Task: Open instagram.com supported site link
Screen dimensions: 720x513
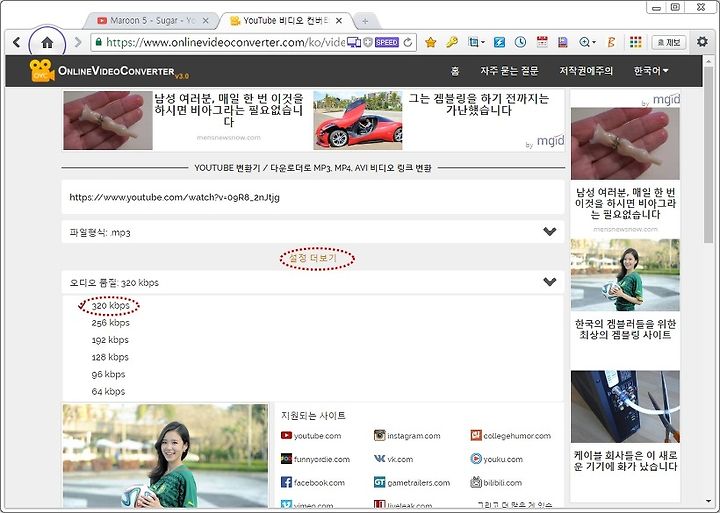Action: [x=407, y=435]
